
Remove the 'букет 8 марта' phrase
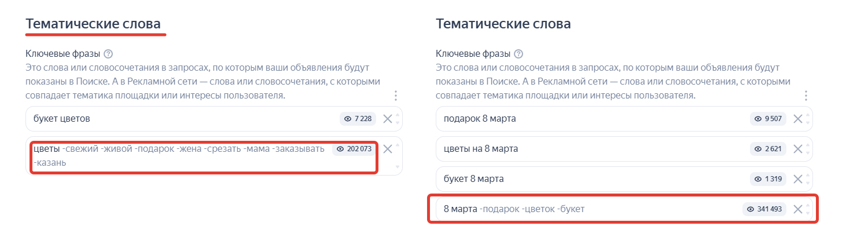(x=797, y=179)
